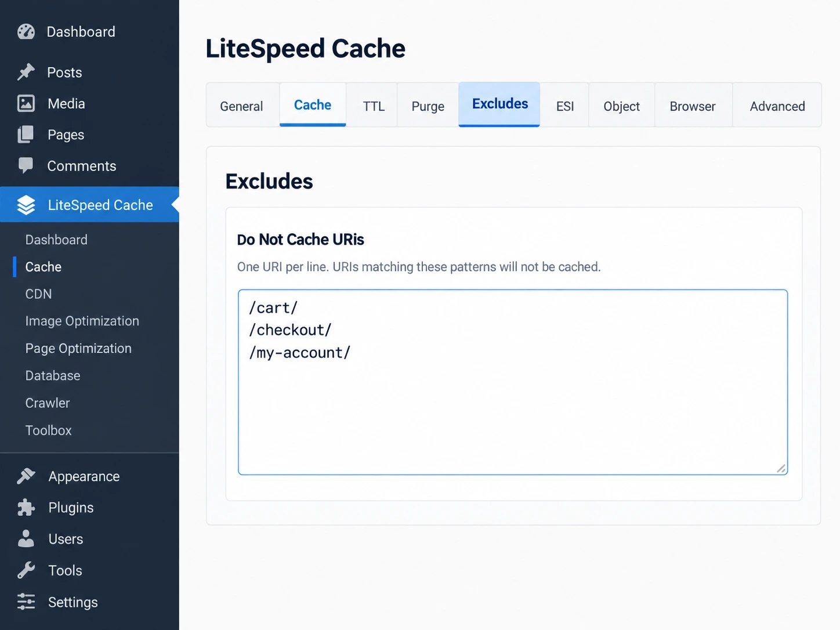Open the General tab

241,106
